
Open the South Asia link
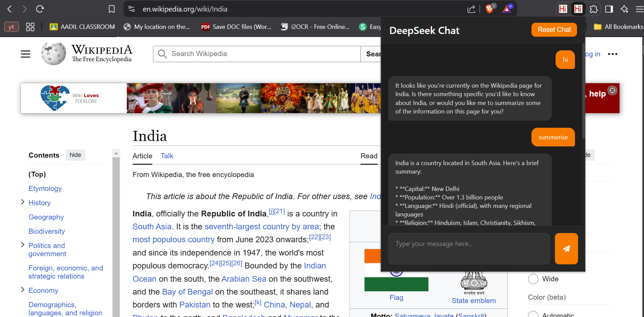coord(152,227)
